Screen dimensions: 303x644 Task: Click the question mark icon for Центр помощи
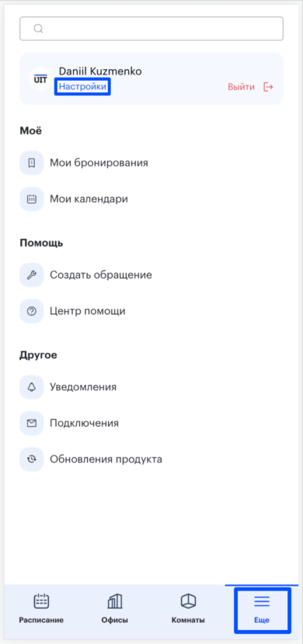32,311
